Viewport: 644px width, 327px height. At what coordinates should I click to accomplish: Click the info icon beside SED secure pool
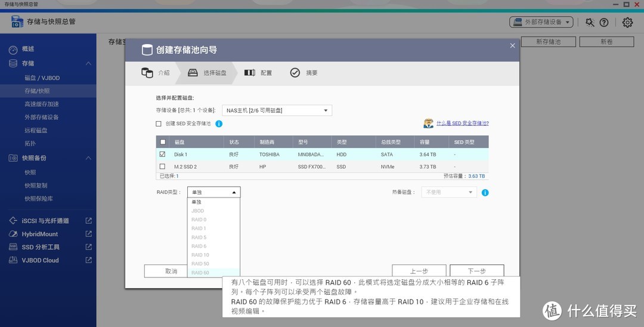(219, 124)
